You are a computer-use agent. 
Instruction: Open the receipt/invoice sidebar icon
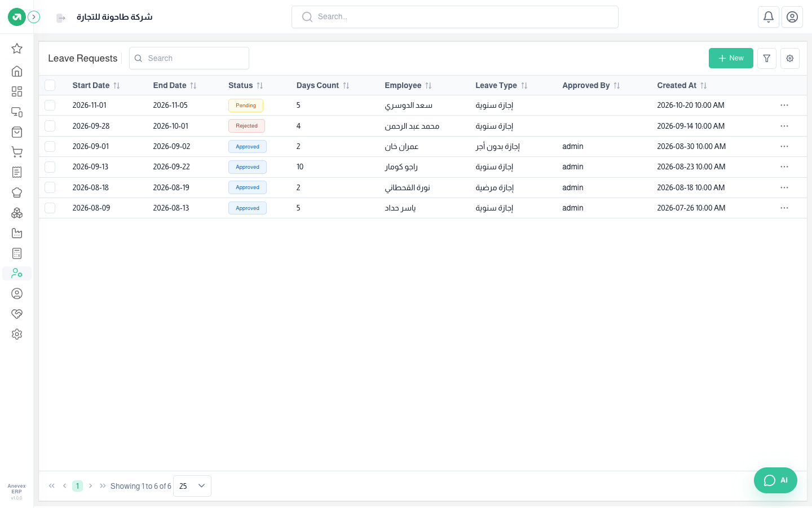pos(17,172)
